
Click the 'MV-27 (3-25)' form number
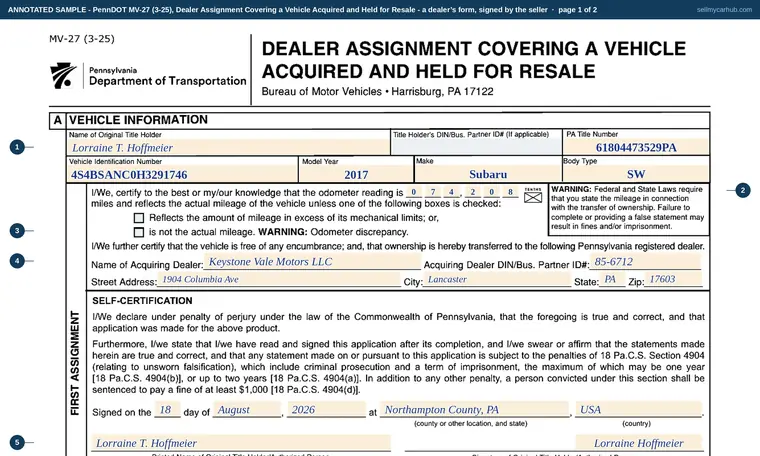(x=82, y=39)
